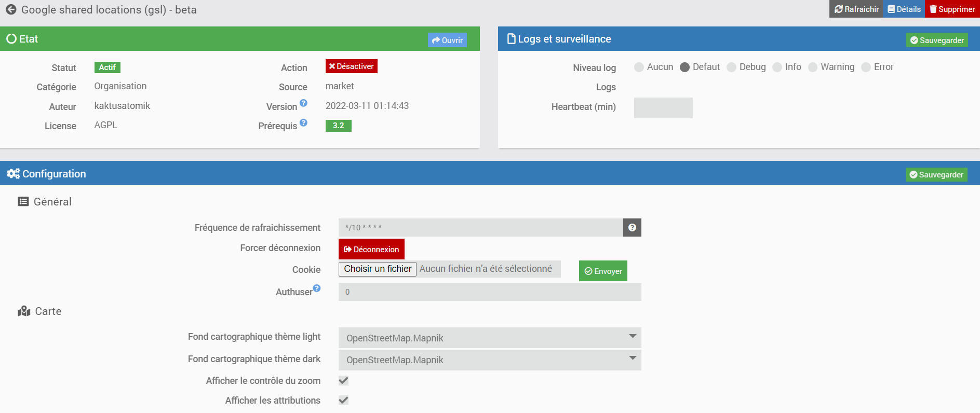The image size is (980, 413).
Task: Select the Defaut log level
Action: click(685, 67)
